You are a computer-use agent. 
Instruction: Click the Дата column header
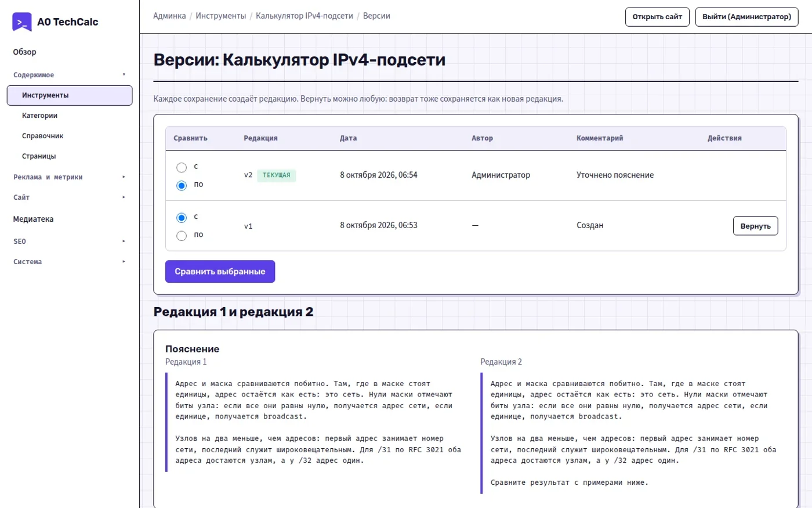coord(349,138)
